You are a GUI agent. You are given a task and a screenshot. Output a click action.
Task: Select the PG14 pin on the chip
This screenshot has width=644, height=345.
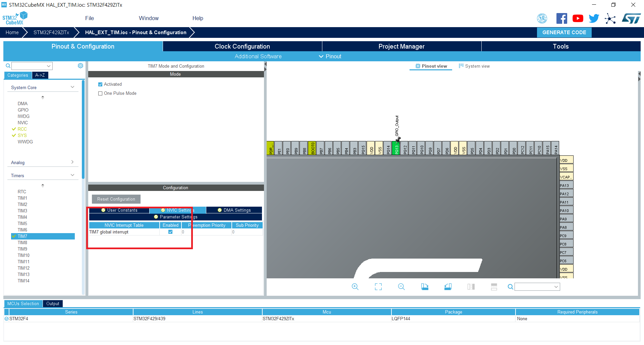388,148
